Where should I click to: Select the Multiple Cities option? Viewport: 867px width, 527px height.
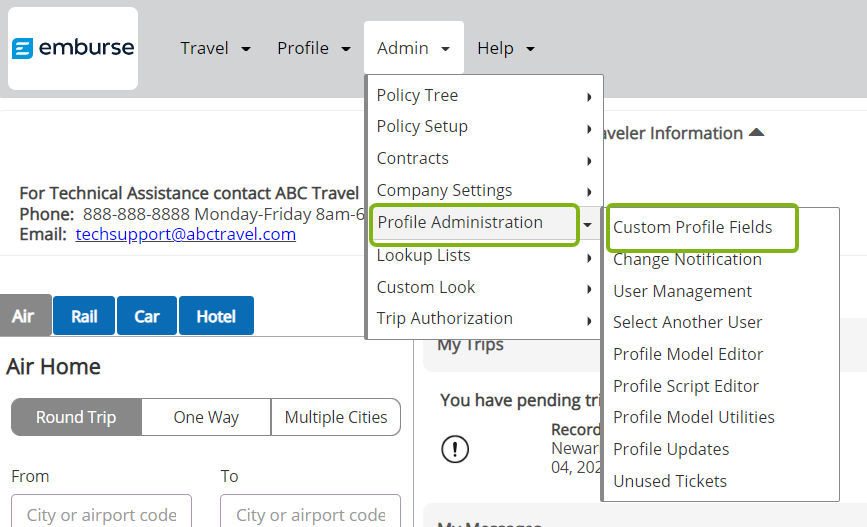336,417
